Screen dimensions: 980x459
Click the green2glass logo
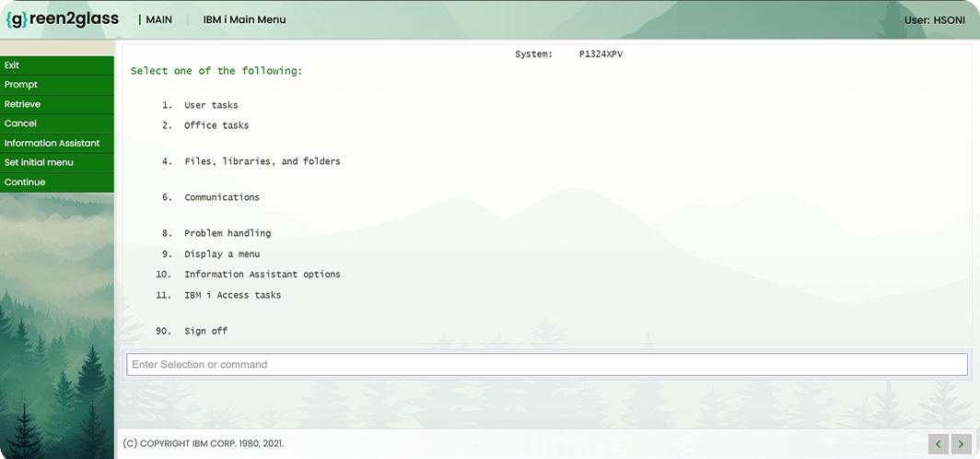point(62,19)
